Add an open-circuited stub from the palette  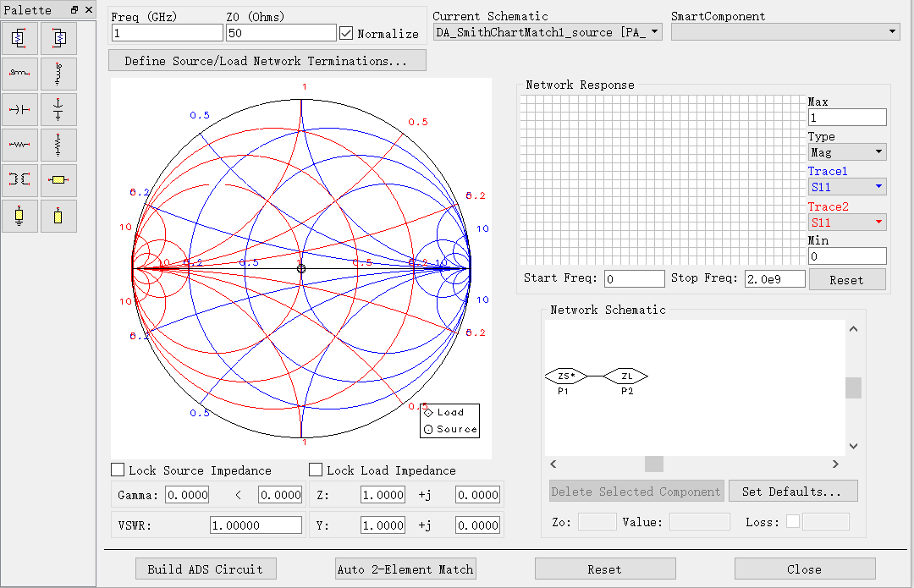[59, 217]
